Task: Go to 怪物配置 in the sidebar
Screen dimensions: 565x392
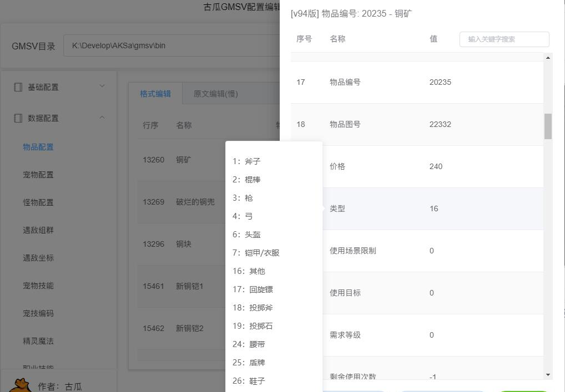Action: click(x=38, y=202)
